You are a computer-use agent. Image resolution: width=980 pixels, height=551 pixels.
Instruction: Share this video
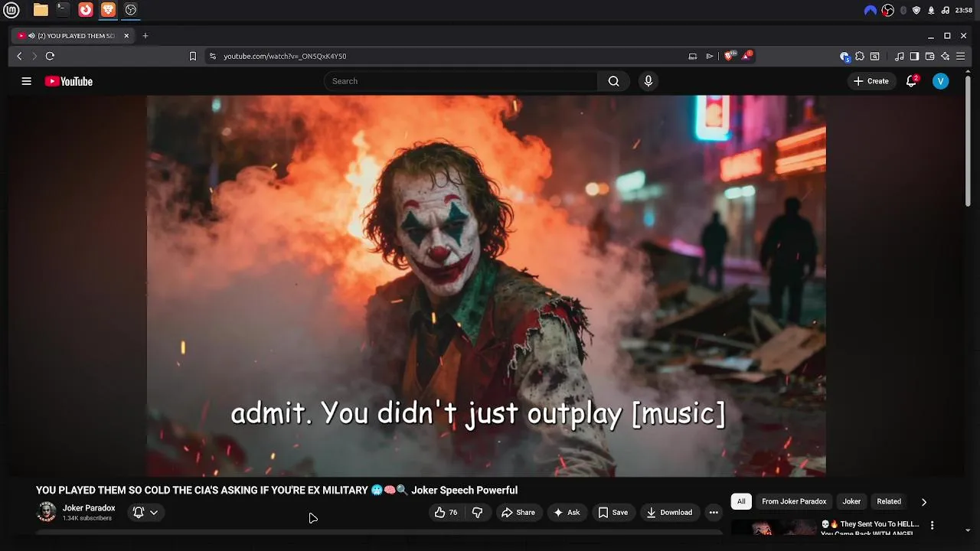[x=518, y=513]
